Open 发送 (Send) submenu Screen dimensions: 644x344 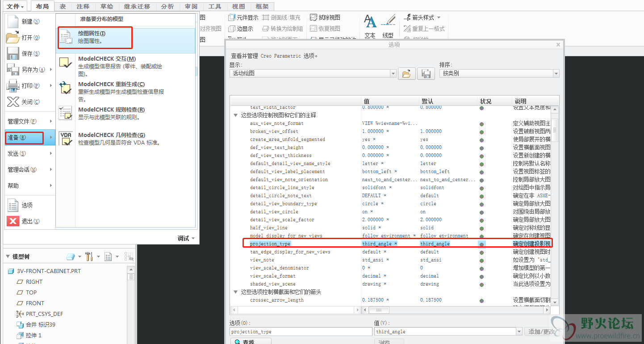tap(29, 153)
